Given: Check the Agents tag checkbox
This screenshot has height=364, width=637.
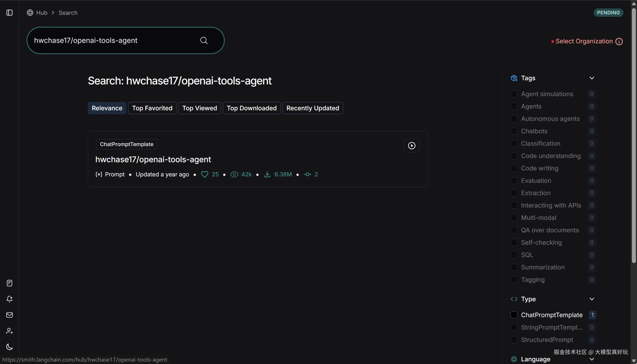Looking at the screenshot, I should point(514,107).
